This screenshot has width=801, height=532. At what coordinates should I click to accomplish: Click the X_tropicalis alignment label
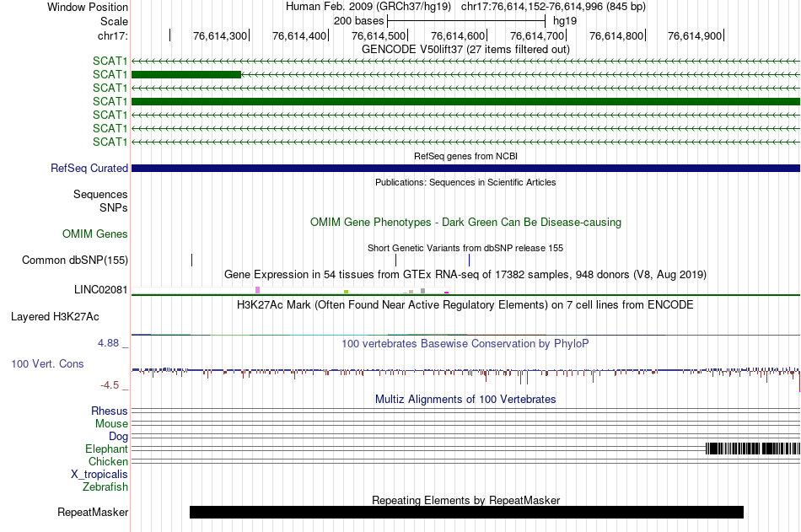(99, 475)
